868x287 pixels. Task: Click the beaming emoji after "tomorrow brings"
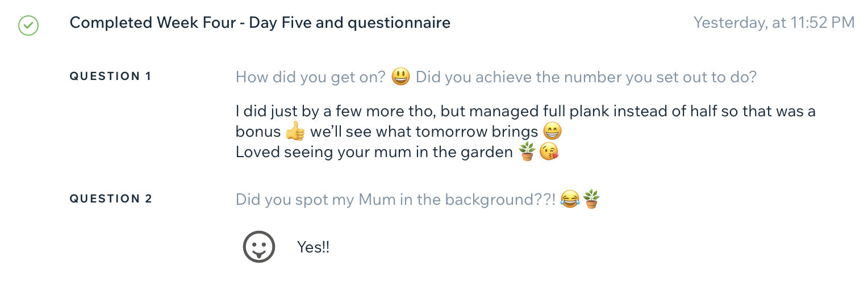point(552,132)
